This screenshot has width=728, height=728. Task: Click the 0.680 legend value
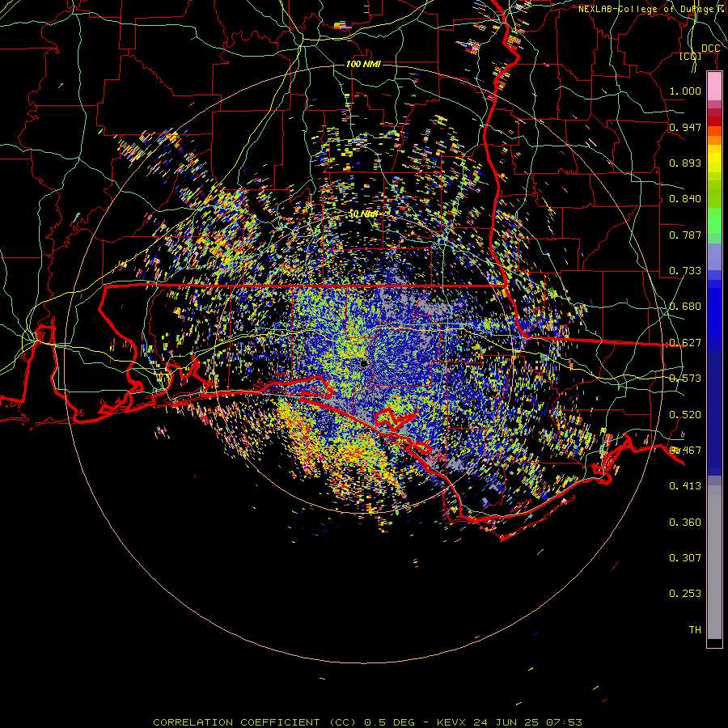point(685,307)
